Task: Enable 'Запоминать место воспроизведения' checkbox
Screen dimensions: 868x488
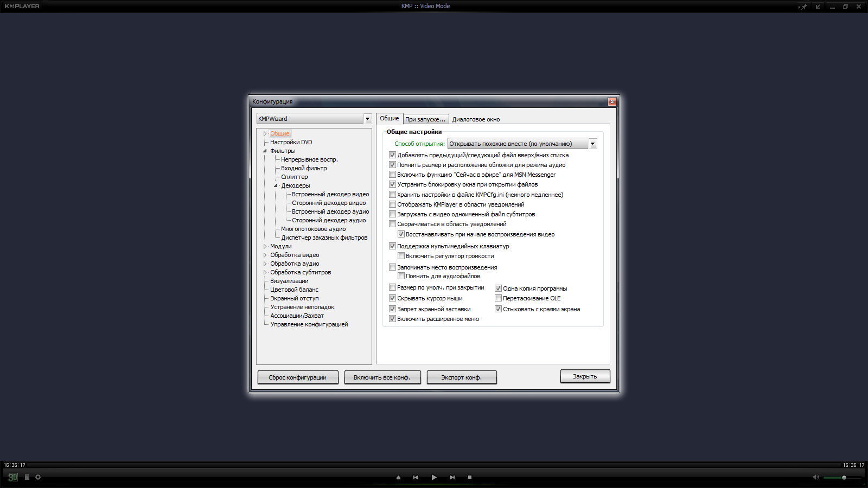Action: [x=392, y=267]
